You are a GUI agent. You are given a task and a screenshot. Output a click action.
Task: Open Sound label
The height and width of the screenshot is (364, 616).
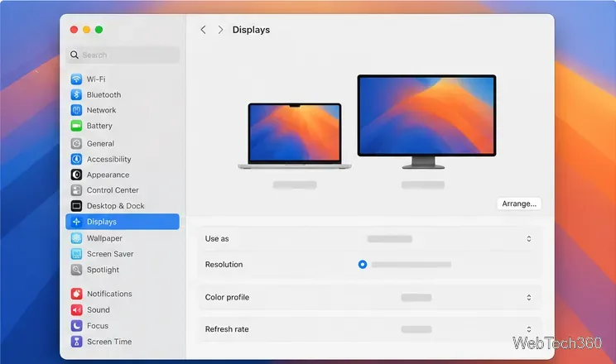(99, 309)
